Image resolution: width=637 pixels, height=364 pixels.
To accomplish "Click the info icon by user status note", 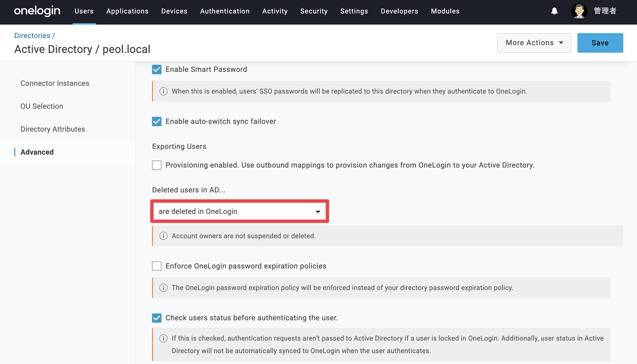I will [163, 338].
